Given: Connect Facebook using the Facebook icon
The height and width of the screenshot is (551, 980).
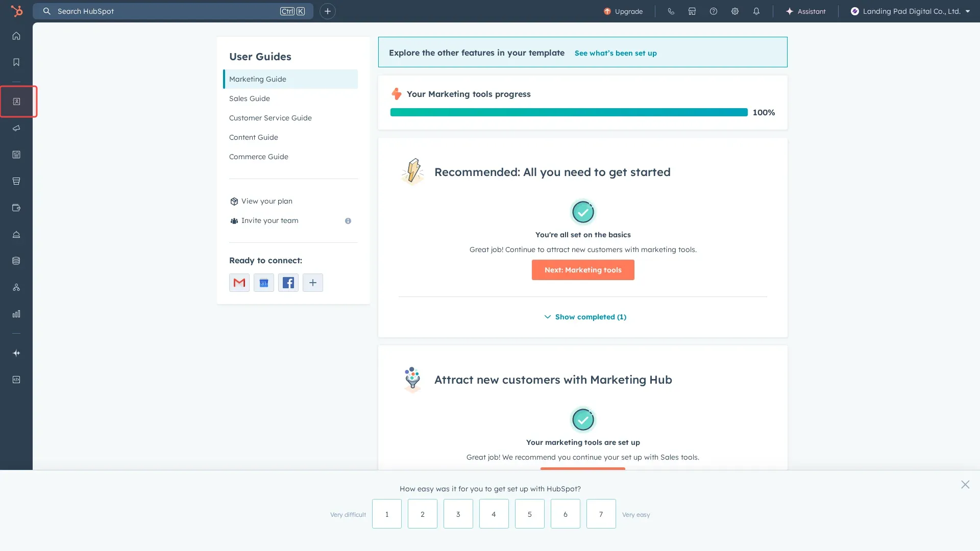Looking at the screenshot, I should point(288,283).
